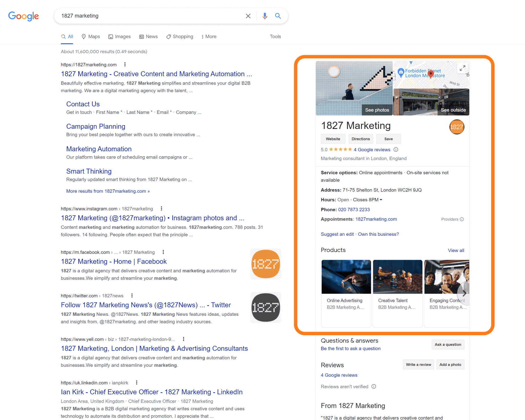Click the info icon next to Google reviews
This screenshot has width=525, height=420.
click(x=396, y=149)
